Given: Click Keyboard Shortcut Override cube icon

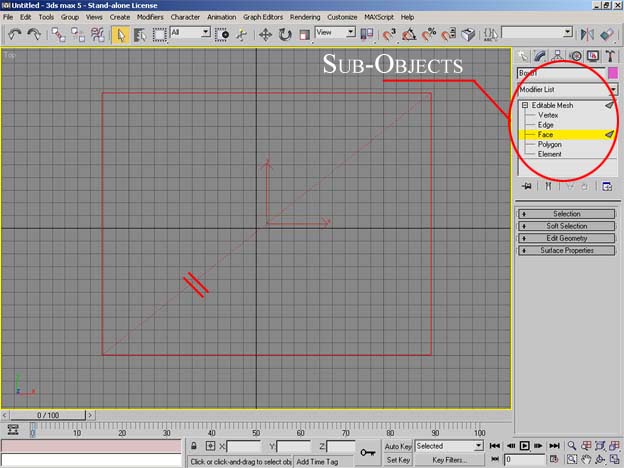Looking at the screenshot, I should pyautogui.click(x=468, y=35).
